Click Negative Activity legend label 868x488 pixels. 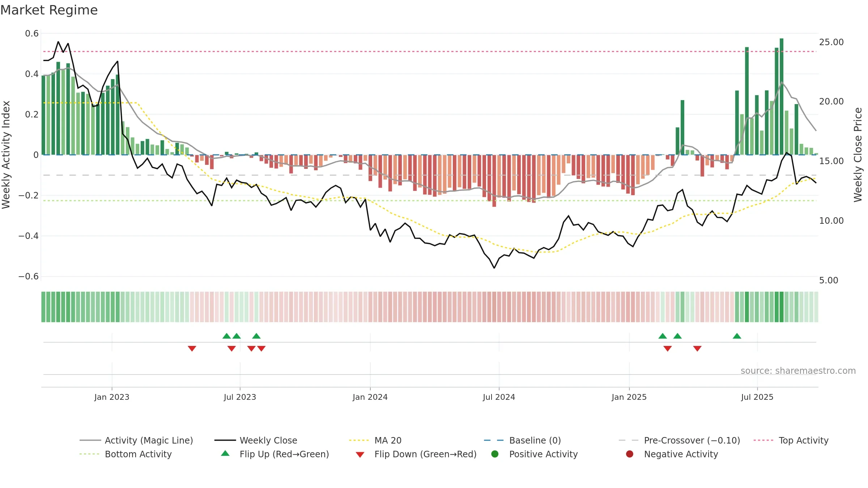click(x=681, y=454)
